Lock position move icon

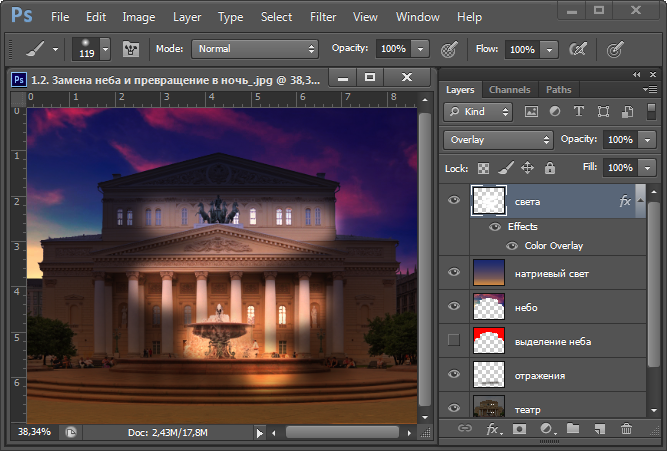(x=527, y=168)
